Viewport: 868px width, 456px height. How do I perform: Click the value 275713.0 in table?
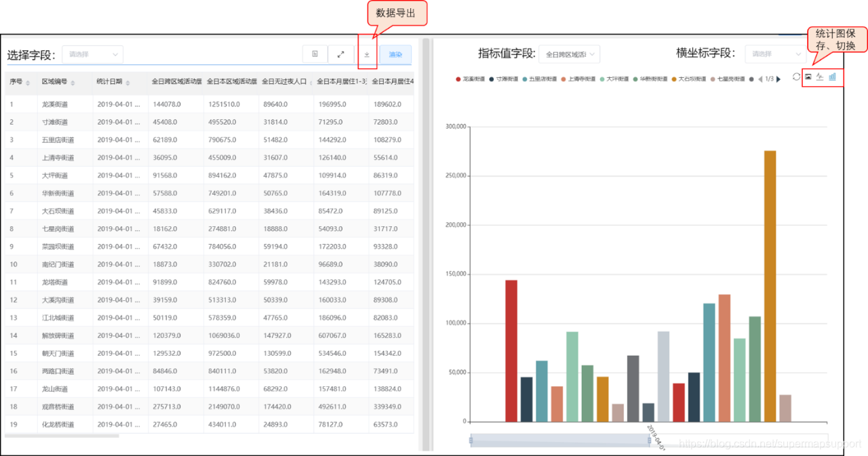coord(166,407)
